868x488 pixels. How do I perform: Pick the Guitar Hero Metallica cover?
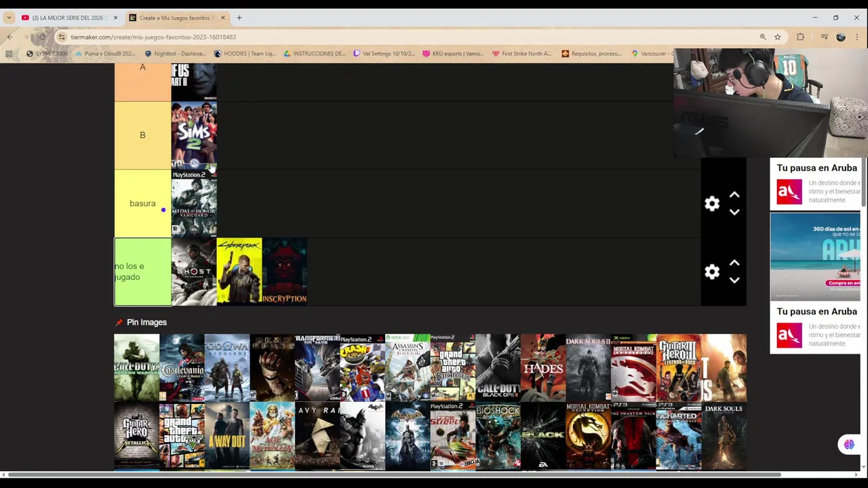[136, 436]
